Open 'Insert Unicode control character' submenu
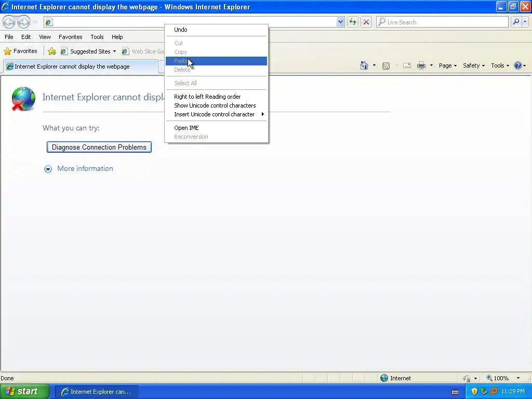Screen dimensions: 532x399 point(217,114)
